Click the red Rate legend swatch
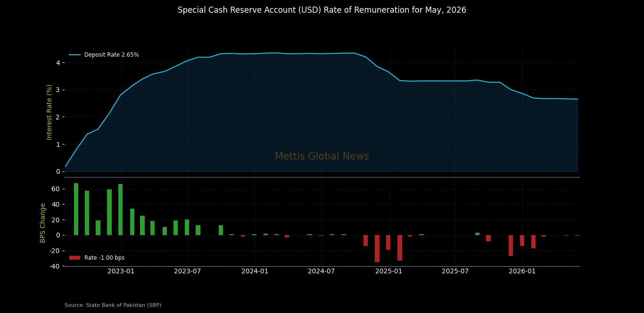The image size is (644, 313). (74, 258)
